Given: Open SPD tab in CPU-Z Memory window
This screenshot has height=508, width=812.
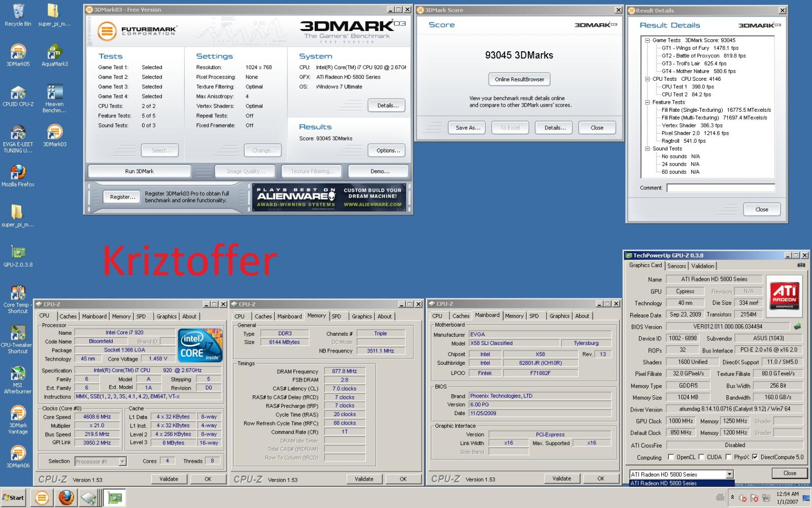Looking at the screenshot, I should (x=336, y=316).
